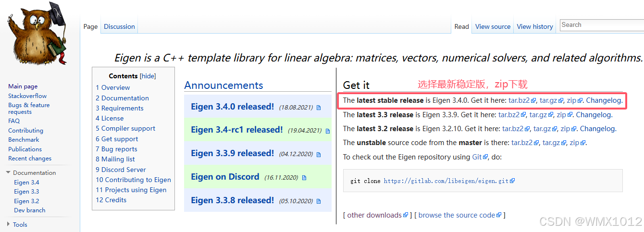
Task: Open the View source tab
Action: tap(493, 26)
